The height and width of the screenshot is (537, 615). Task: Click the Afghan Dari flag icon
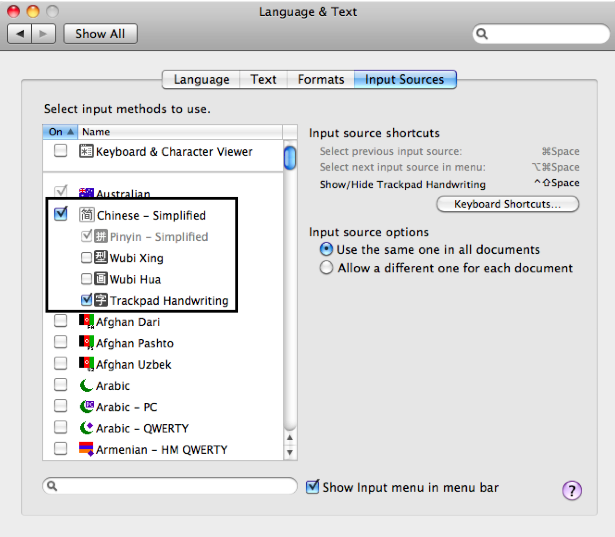[x=86, y=321]
